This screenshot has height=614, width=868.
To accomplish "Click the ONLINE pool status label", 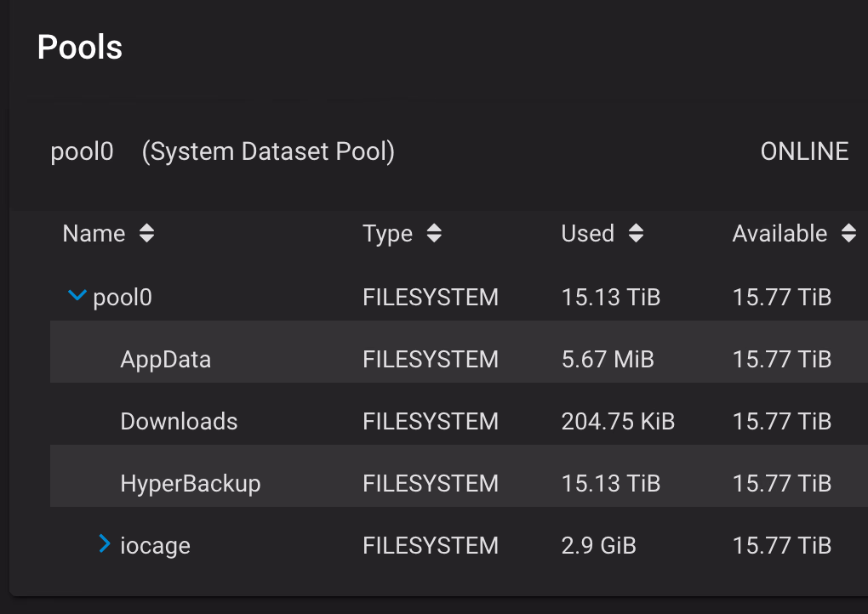I will [803, 151].
